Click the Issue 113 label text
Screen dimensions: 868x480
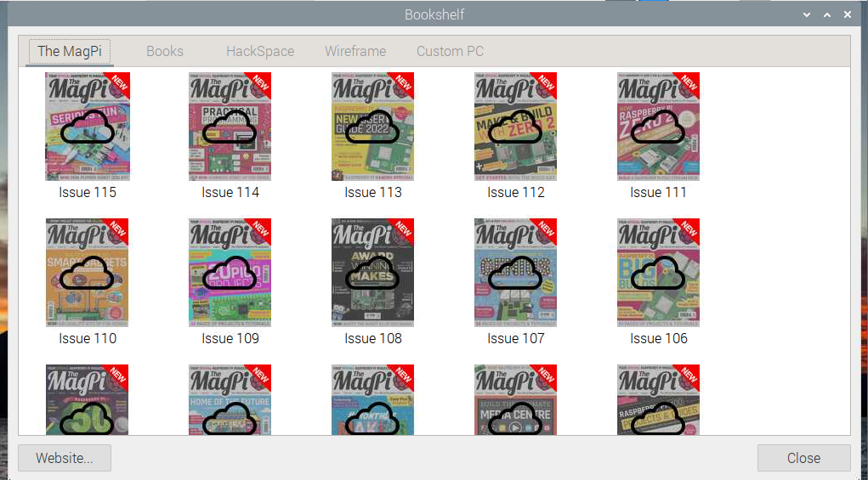click(x=373, y=193)
